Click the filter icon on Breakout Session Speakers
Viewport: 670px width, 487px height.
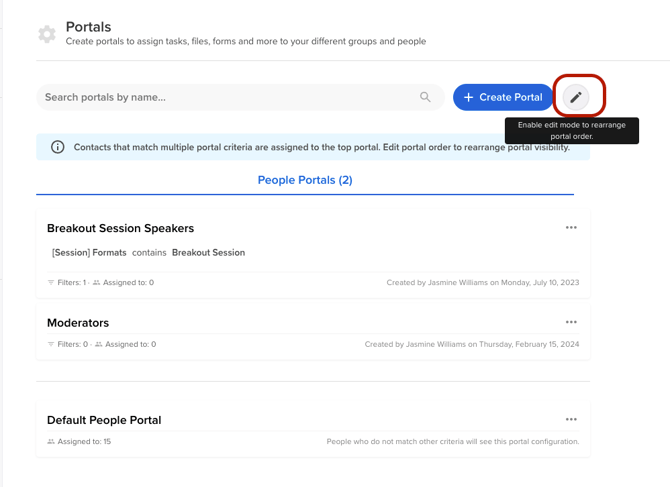(51, 283)
